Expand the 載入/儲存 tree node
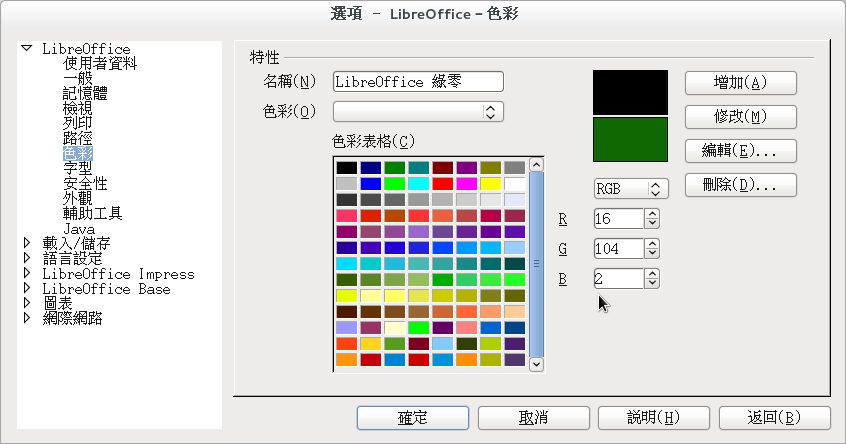Viewport: 846px width, 444px height. click(x=27, y=243)
